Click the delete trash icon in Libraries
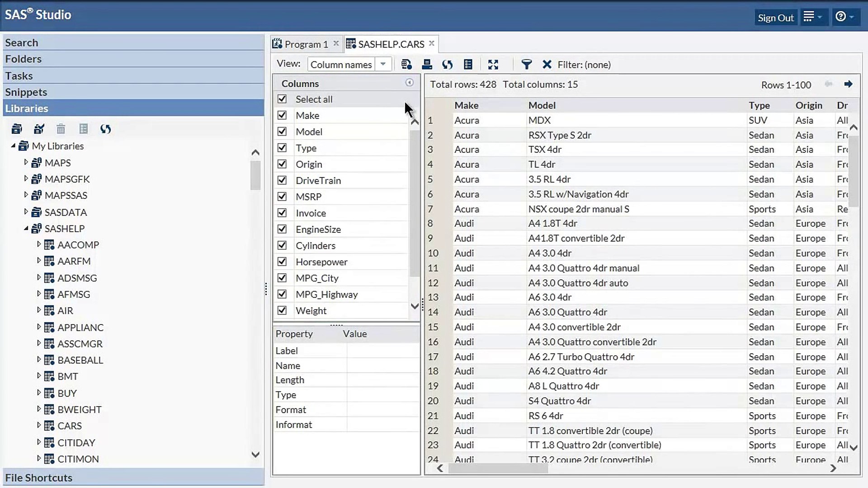The width and height of the screenshot is (868, 488). pos(61,129)
